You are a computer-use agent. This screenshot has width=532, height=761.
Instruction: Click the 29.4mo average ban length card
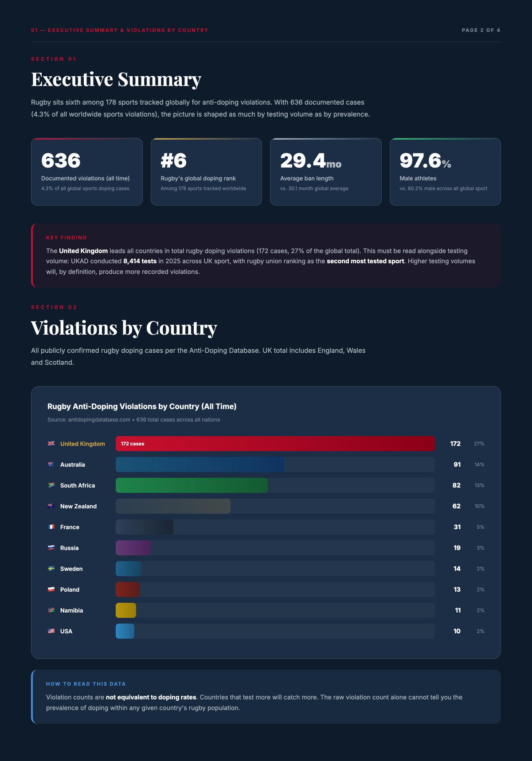tap(326, 172)
